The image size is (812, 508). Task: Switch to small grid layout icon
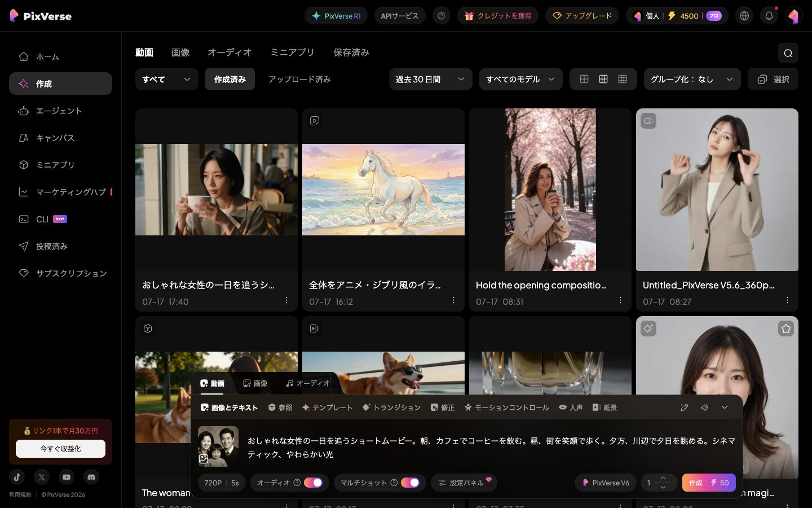(623, 79)
